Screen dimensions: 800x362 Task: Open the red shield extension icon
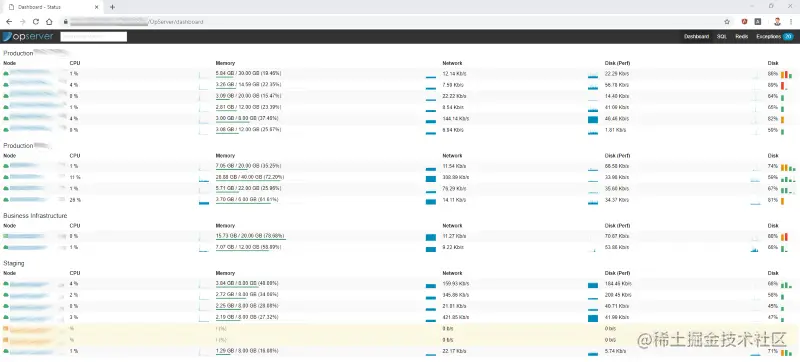744,22
